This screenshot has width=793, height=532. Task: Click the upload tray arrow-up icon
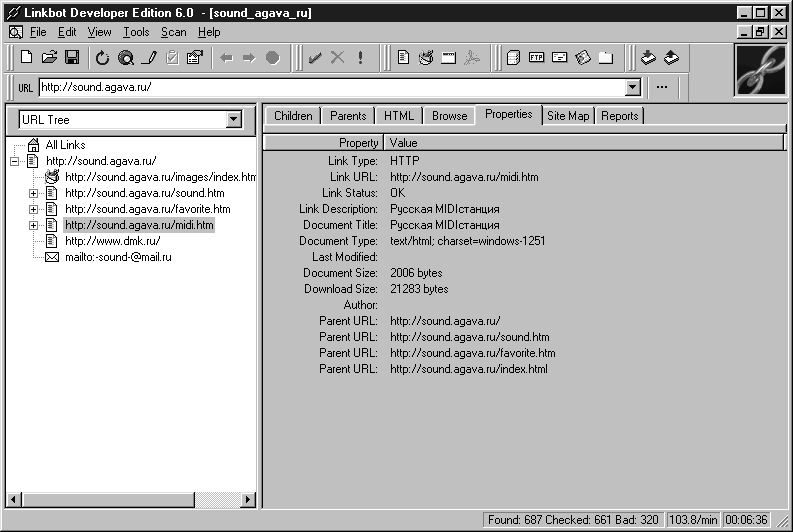pos(671,57)
